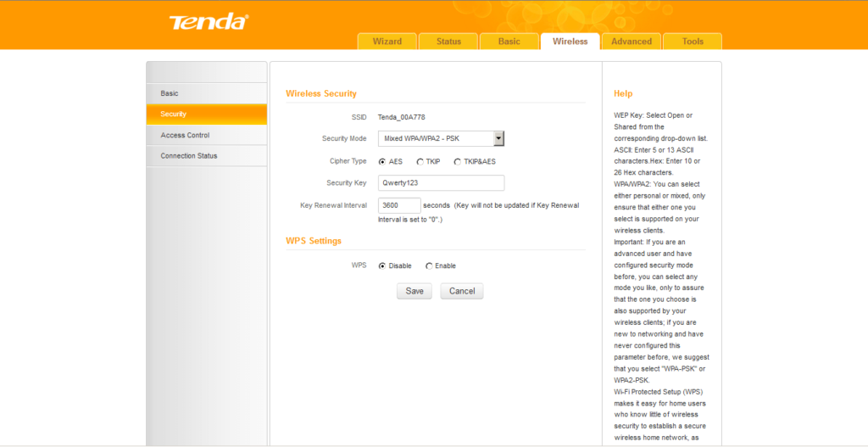Select the AES cipher type

point(382,161)
